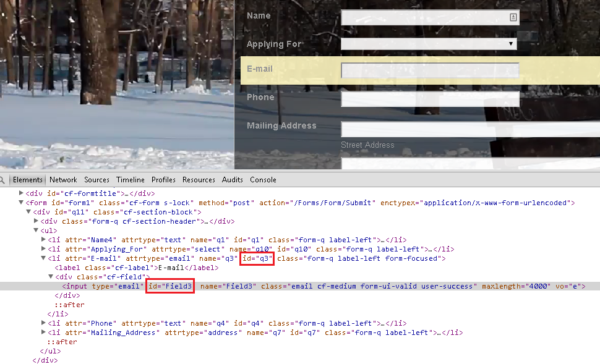Switch to the Console tab
The height and width of the screenshot is (364, 600).
(x=263, y=180)
